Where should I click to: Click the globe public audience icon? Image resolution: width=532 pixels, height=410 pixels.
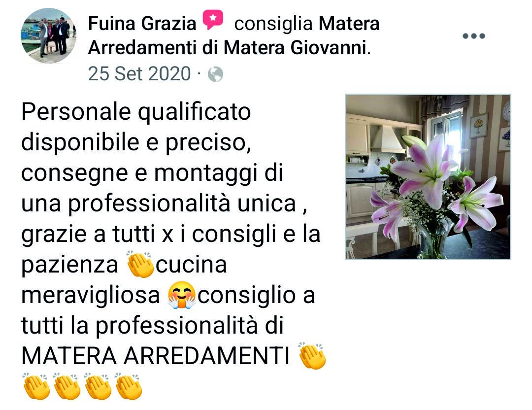(x=215, y=74)
